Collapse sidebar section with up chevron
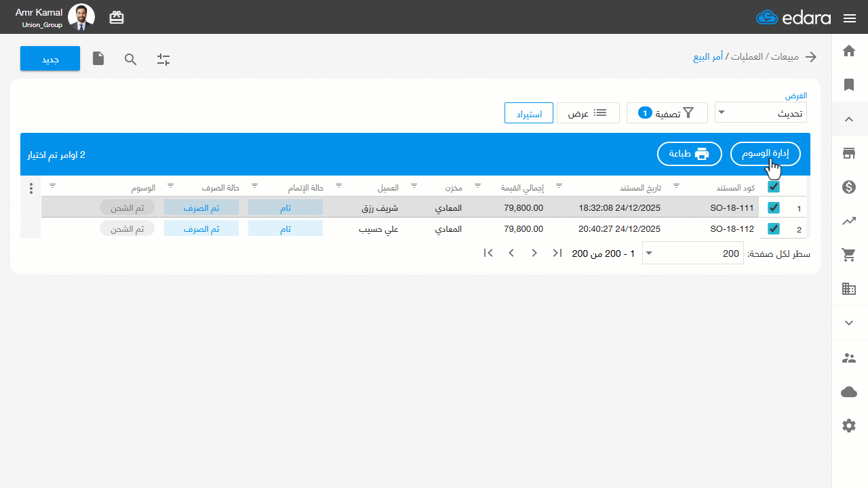868x488 pixels. click(849, 119)
